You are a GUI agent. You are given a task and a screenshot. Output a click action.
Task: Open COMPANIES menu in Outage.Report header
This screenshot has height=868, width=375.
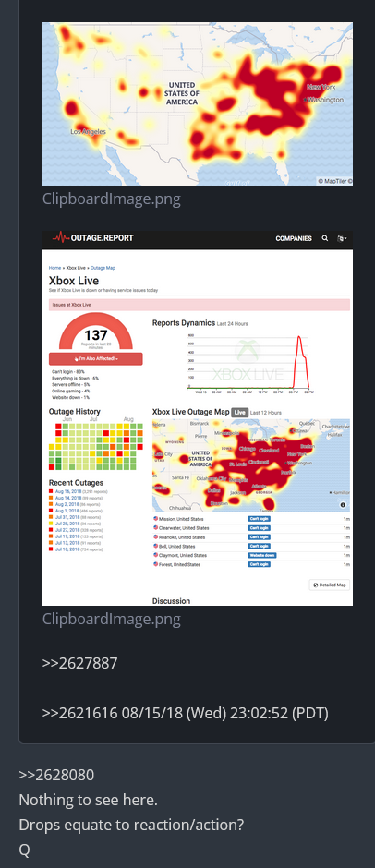coord(294,238)
